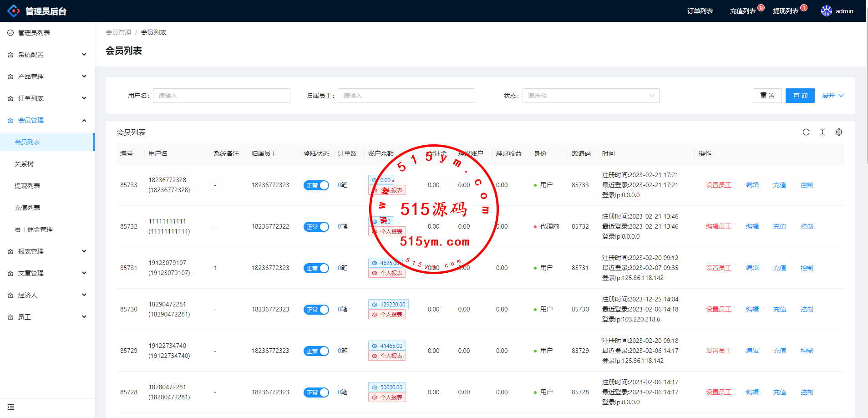The height and width of the screenshot is (418, 868).
Task: Open 个人报表 for user 18280472281
Action: [x=387, y=398]
